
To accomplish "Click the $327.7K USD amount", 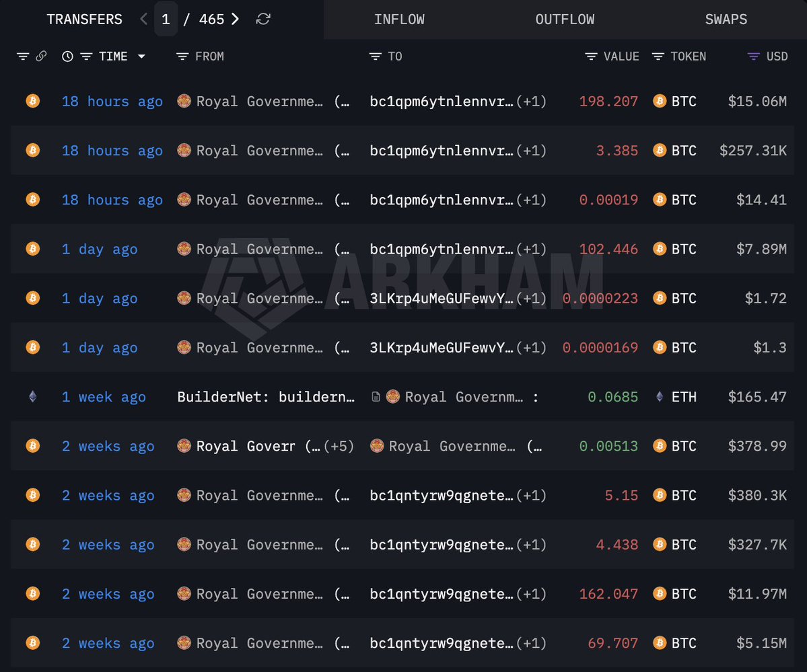I will tap(757, 544).
